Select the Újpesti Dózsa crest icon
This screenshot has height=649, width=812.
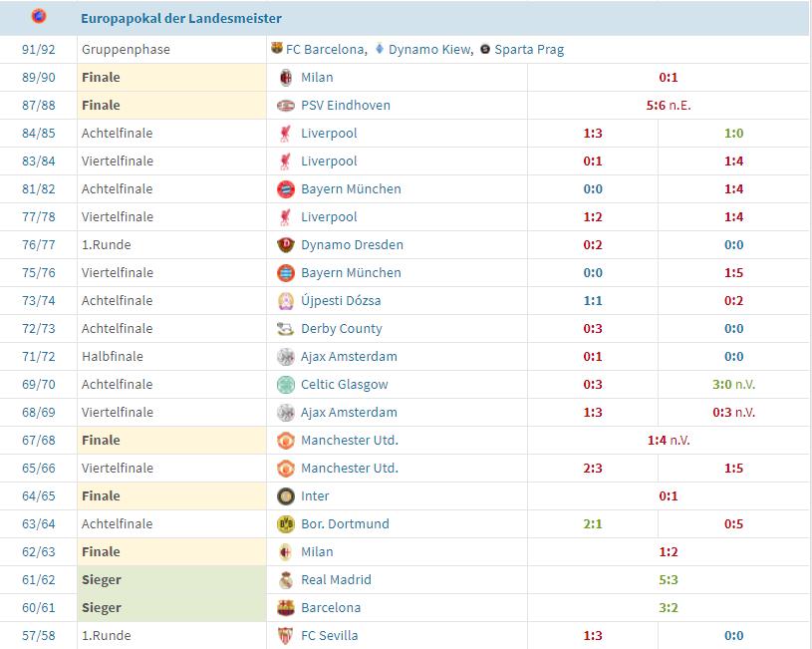coord(286,300)
